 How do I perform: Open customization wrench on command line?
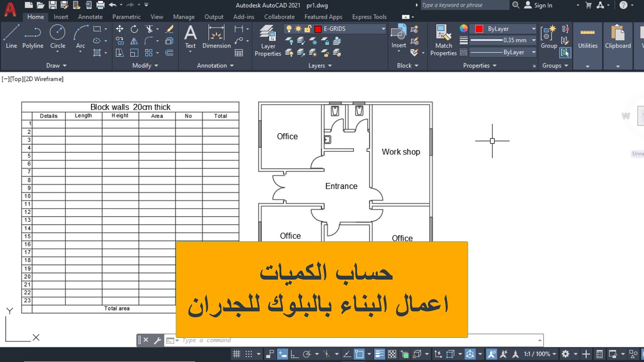coord(157,340)
